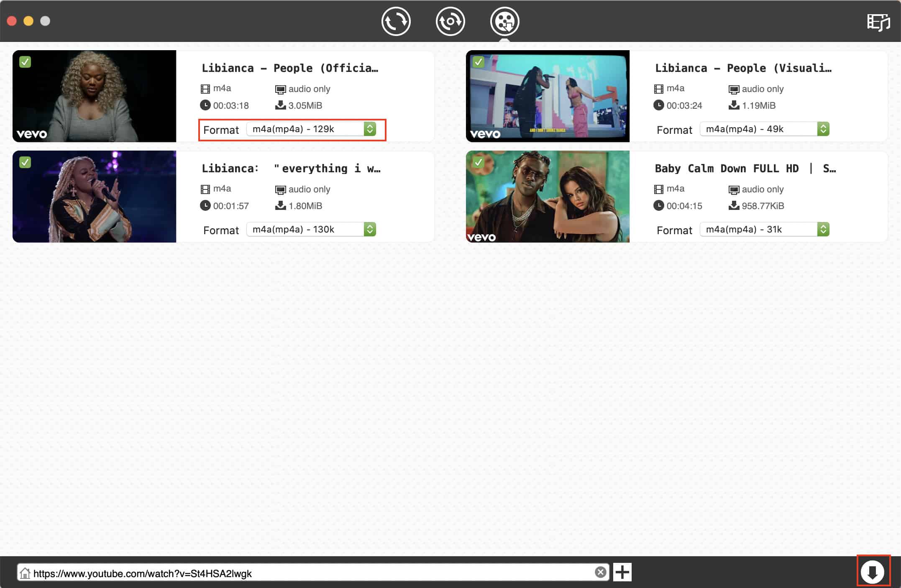Select the Libianca People Visualizer thumbnail
The width and height of the screenshot is (901, 588).
[548, 96]
